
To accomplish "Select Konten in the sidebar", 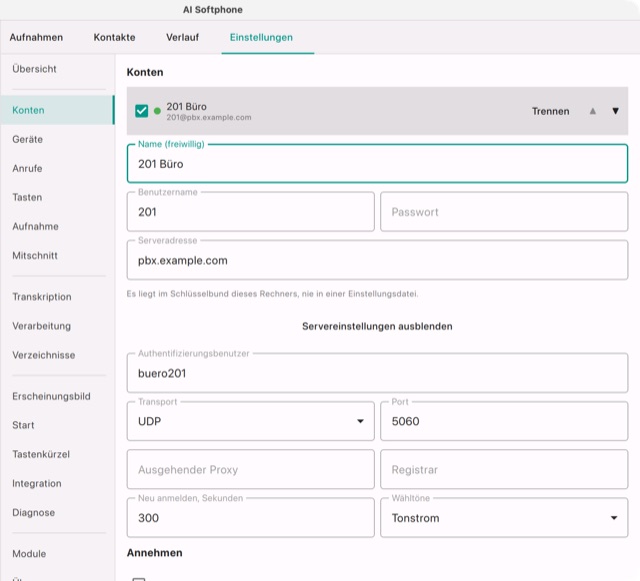I will [57, 110].
